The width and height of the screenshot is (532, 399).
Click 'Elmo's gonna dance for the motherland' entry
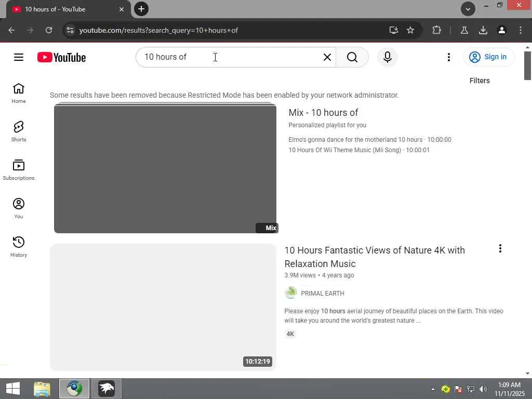click(x=370, y=139)
